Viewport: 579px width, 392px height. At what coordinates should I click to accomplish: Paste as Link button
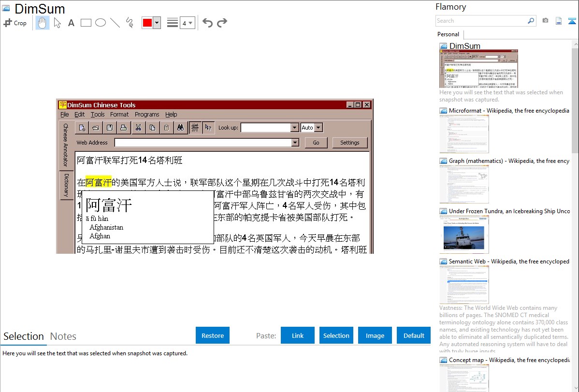[x=298, y=335]
